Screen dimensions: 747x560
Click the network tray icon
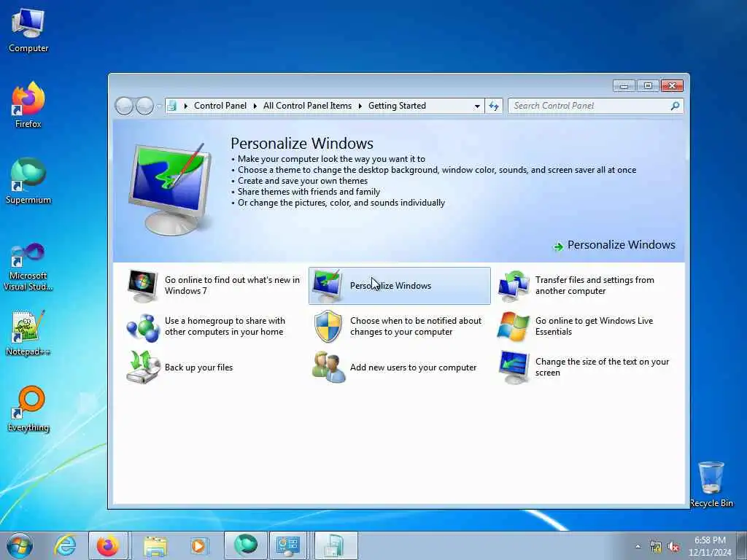(x=656, y=547)
